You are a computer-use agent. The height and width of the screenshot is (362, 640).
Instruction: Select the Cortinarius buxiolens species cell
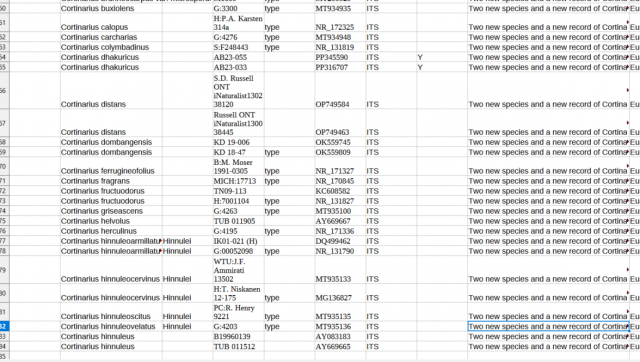click(x=111, y=9)
